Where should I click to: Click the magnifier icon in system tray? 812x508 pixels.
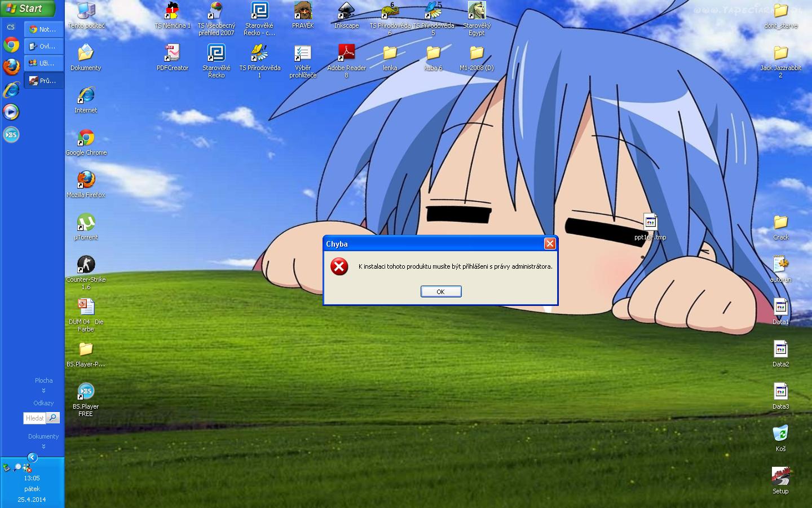coord(17,467)
